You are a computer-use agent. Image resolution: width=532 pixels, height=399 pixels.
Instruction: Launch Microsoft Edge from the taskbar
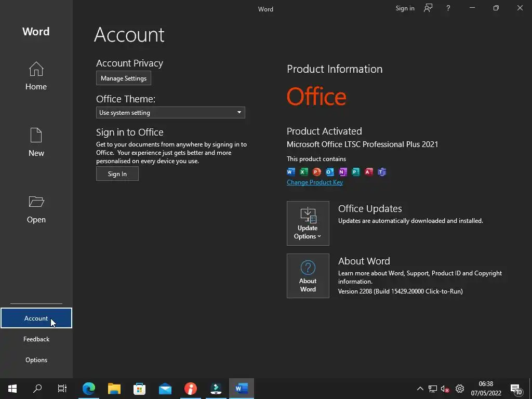coord(88,389)
